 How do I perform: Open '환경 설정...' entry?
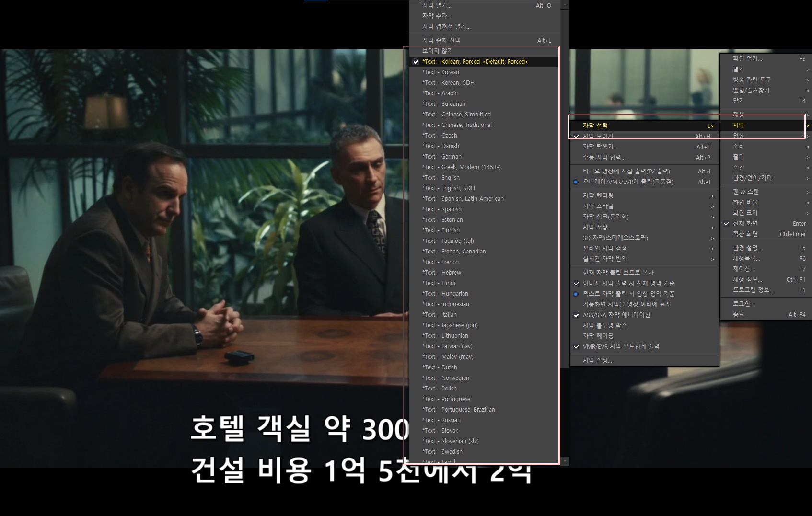pyautogui.click(x=766, y=248)
